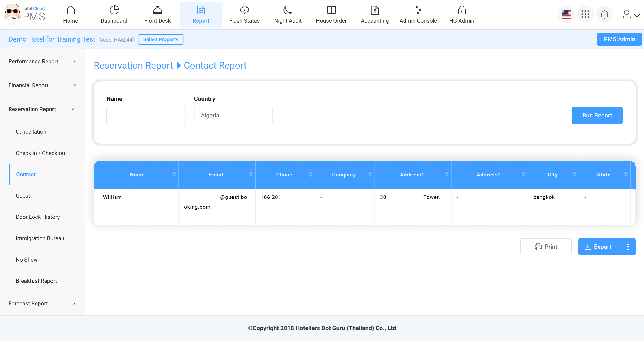Open Export more options three-dot menu
Viewport: 644px width, 341px height.
628,247
